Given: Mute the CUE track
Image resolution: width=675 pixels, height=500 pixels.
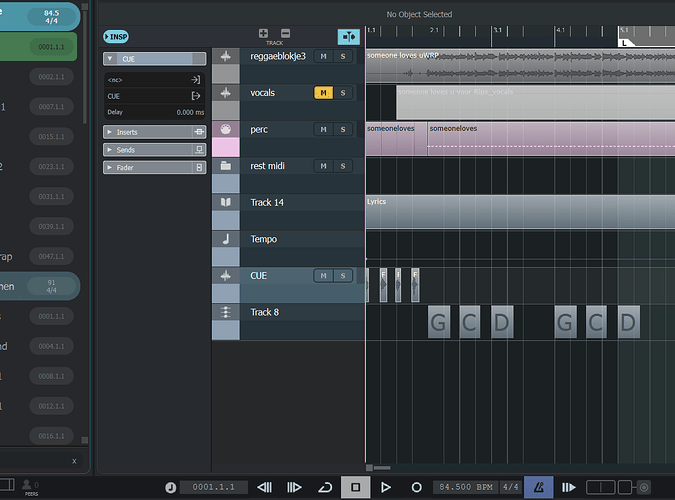Looking at the screenshot, I should point(323,276).
